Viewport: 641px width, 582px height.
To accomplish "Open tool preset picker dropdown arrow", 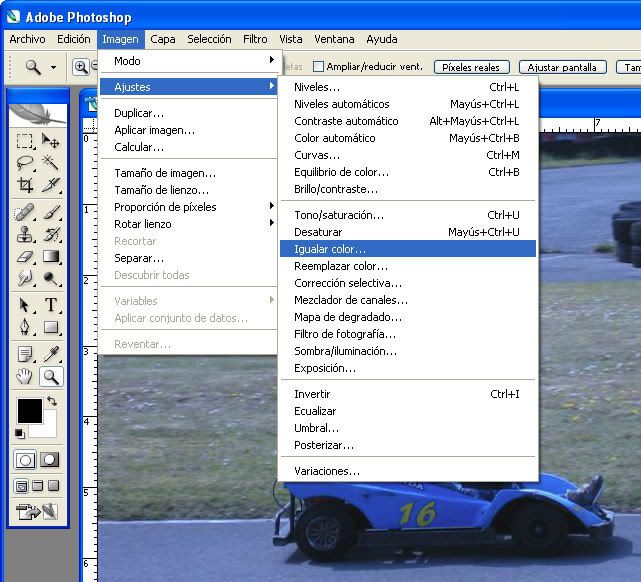I will (x=54, y=67).
